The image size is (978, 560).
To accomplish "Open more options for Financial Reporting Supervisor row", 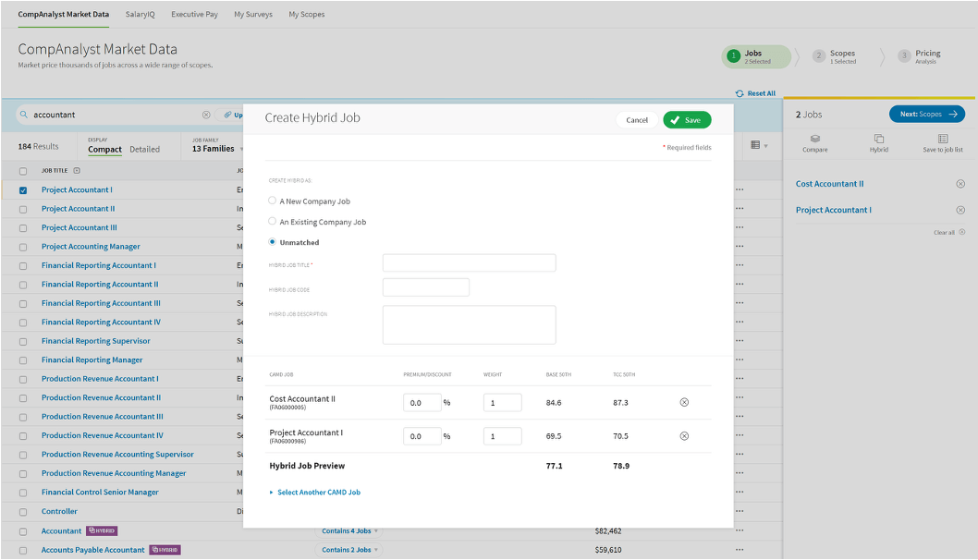I will point(740,341).
